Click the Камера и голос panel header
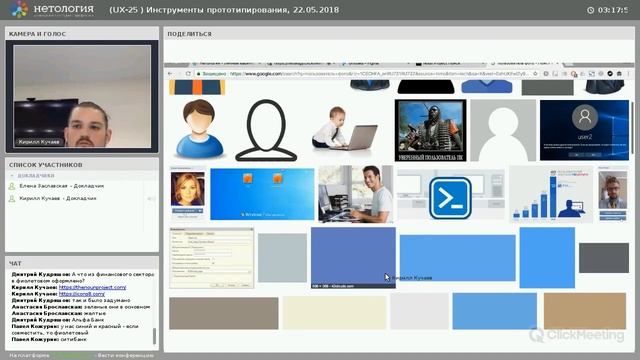 82,34
